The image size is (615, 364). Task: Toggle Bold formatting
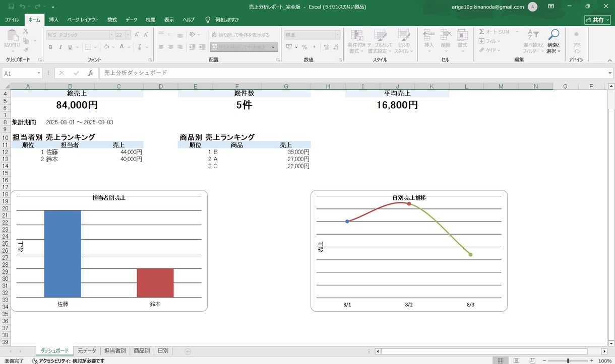tap(50, 47)
